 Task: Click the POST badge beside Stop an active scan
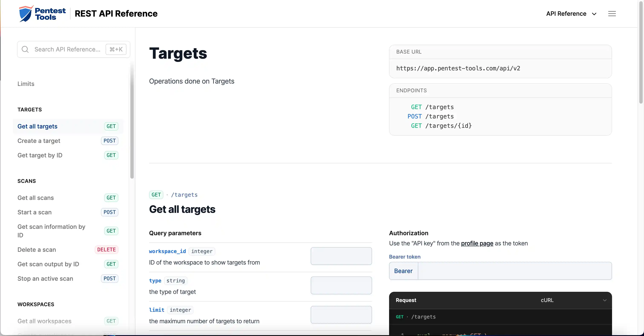(x=109, y=279)
